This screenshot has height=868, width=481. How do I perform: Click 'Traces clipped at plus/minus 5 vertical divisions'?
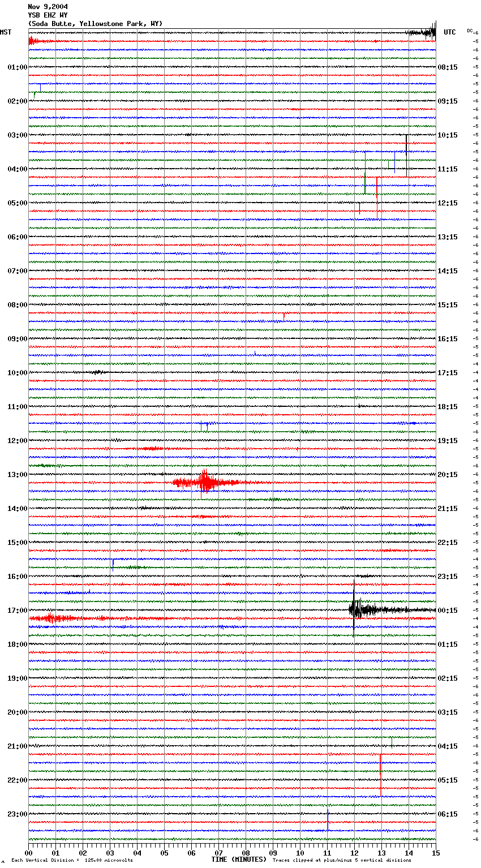click(342, 860)
